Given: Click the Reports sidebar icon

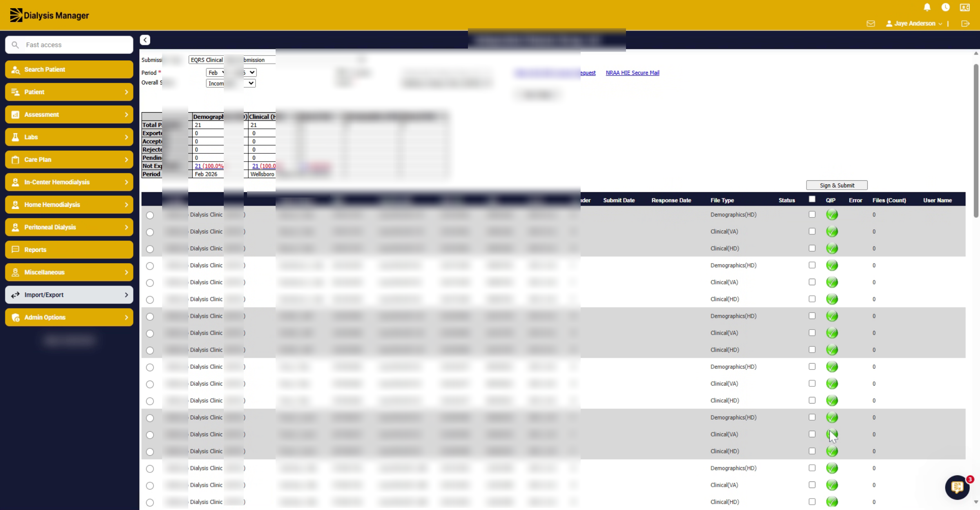Looking at the screenshot, I should click(16, 250).
